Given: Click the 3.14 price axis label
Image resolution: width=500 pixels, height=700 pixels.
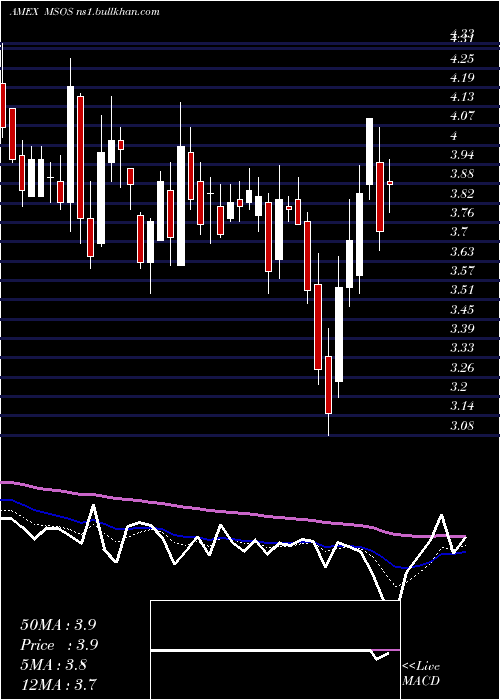Looking at the screenshot, I should pyautogui.click(x=462, y=405).
